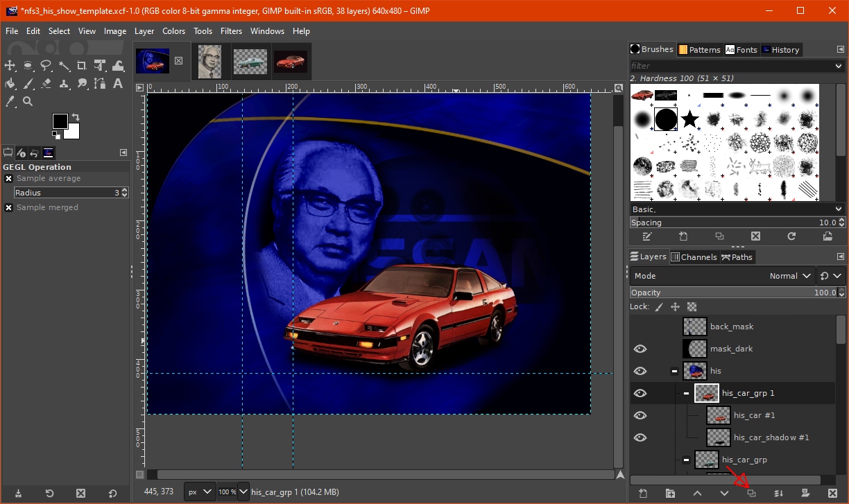Hide the his_car_grp 1 layer group

pyautogui.click(x=640, y=393)
